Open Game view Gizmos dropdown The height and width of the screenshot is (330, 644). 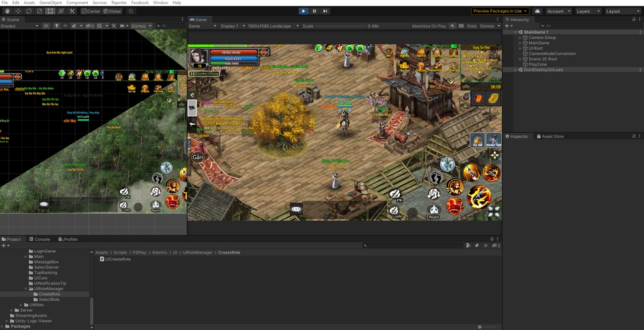click(490, 26)
